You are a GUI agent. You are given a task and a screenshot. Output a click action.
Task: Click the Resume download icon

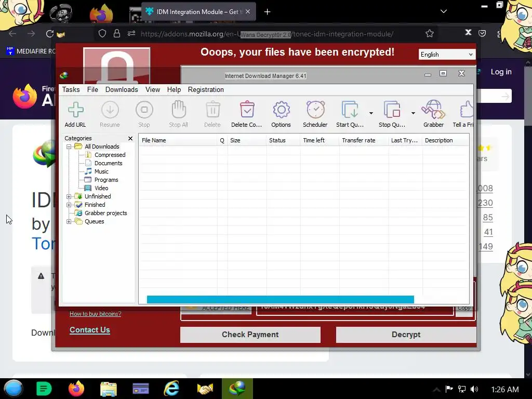tap(110, 110)
